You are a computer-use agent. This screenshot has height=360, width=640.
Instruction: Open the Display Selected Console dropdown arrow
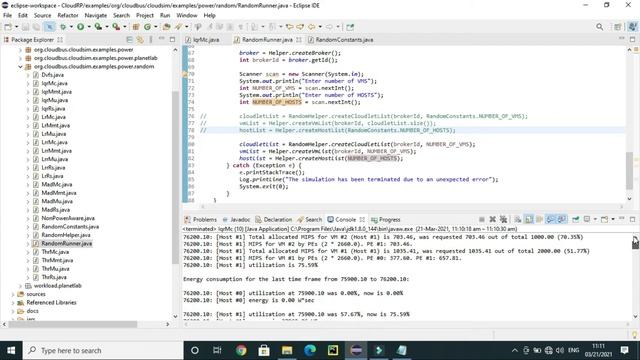595,220
